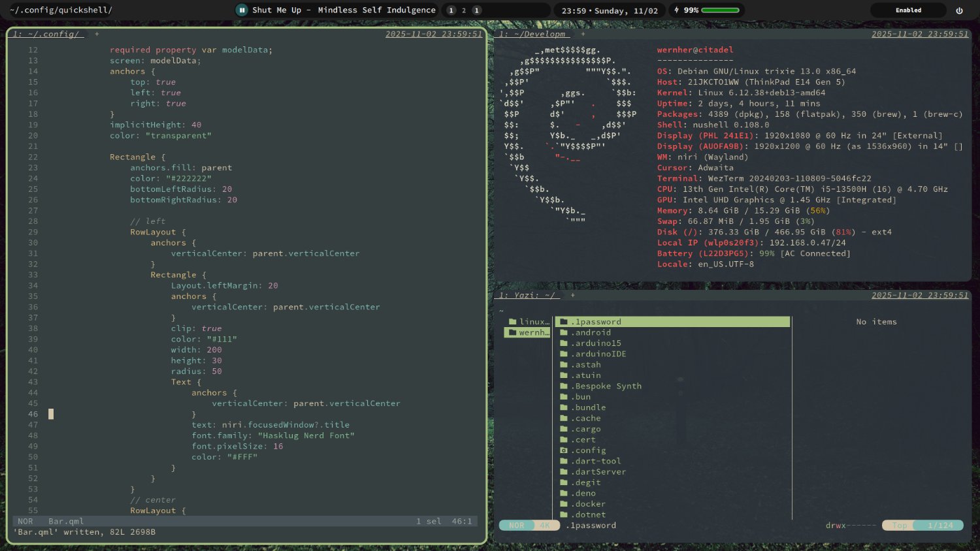Select the '1: ~/.config/' terminal tab
This screenshot has height=551, width=980.
tap(48, 34)
